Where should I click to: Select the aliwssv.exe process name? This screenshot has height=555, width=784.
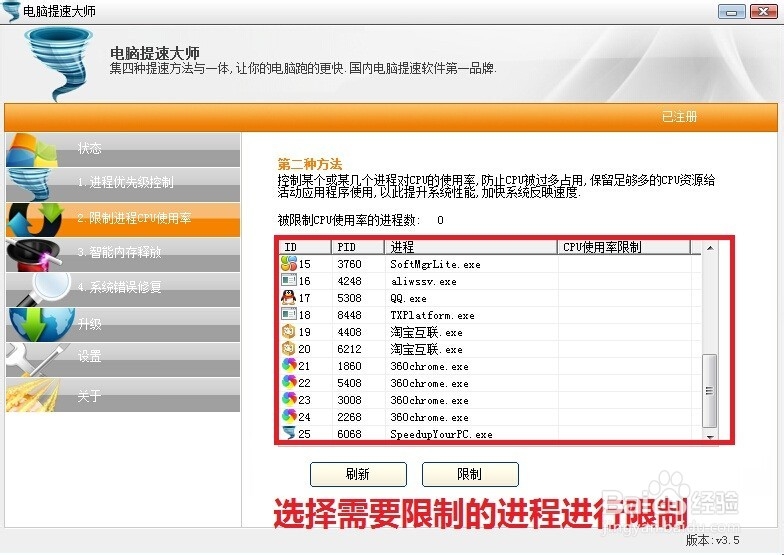coord(423,281)
